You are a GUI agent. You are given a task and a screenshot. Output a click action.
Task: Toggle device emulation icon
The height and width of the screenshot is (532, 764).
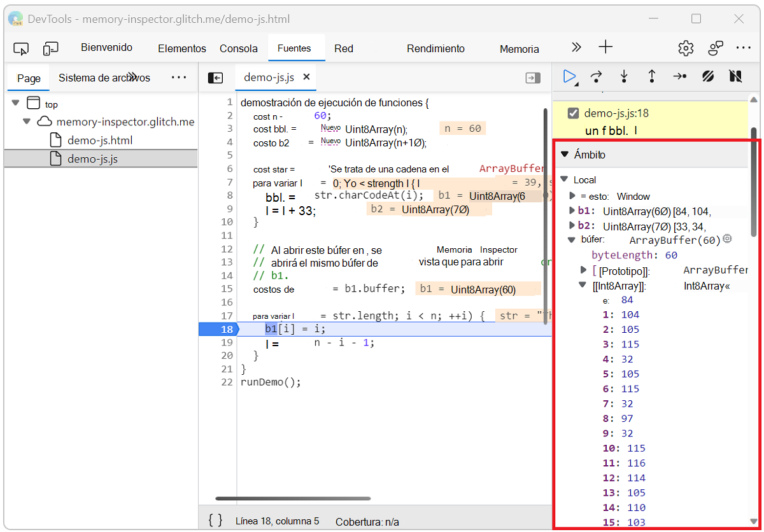coord(50,49)
